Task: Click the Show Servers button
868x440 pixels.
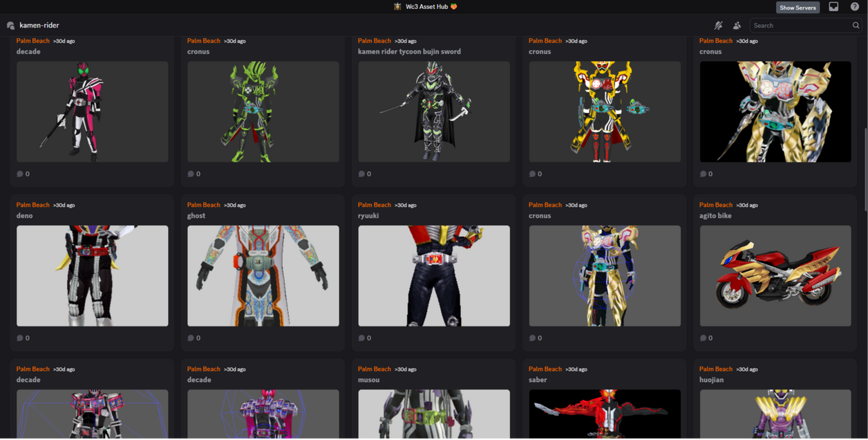Action: click(798, 8)
